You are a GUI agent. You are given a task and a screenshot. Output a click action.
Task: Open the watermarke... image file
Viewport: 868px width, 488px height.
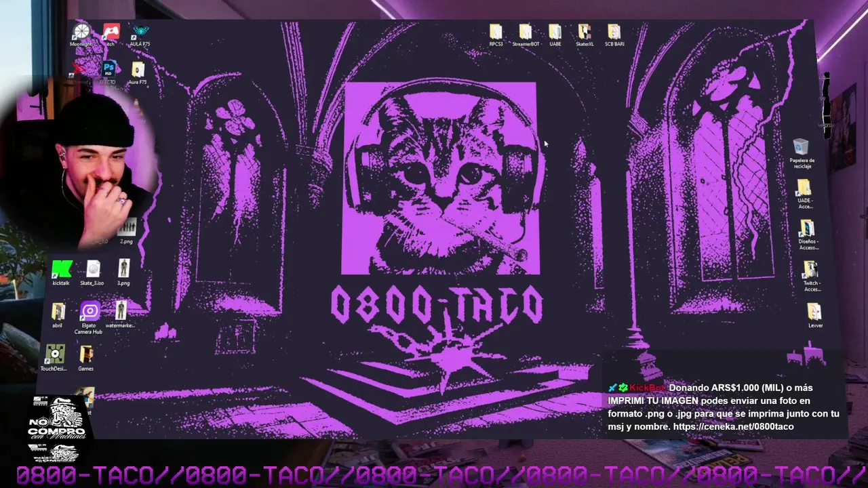tap(120, 314)
